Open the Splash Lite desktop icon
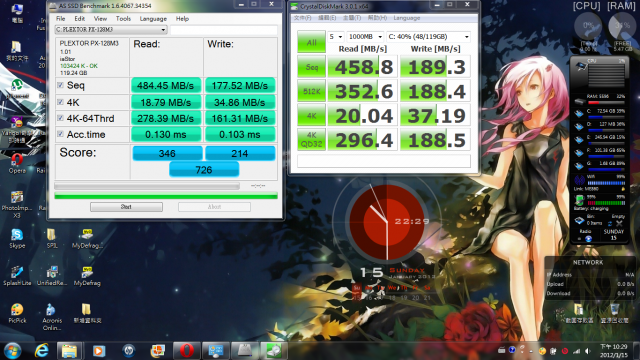 click(x=17, y=276)
